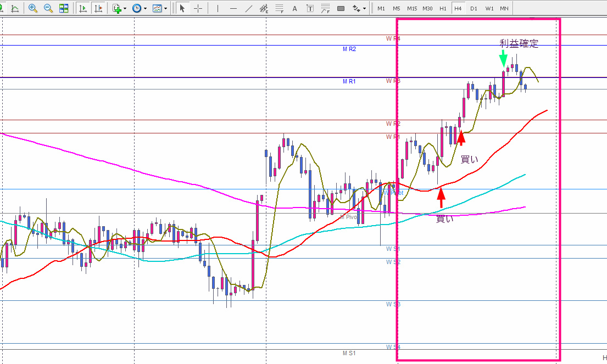Select the Fibonacci arc tool
Image resolution: width=607 pixels, height=364 pixels.
326,8
